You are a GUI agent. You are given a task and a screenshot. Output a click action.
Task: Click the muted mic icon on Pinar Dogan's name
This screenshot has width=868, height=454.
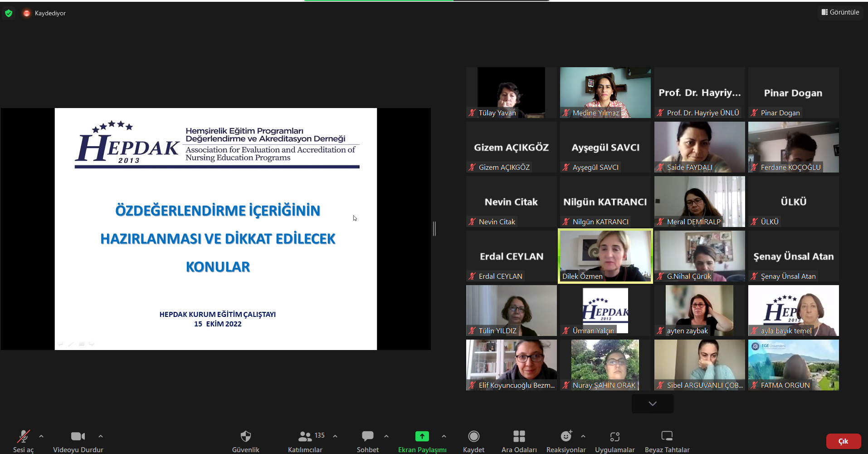tap(755, 113)
